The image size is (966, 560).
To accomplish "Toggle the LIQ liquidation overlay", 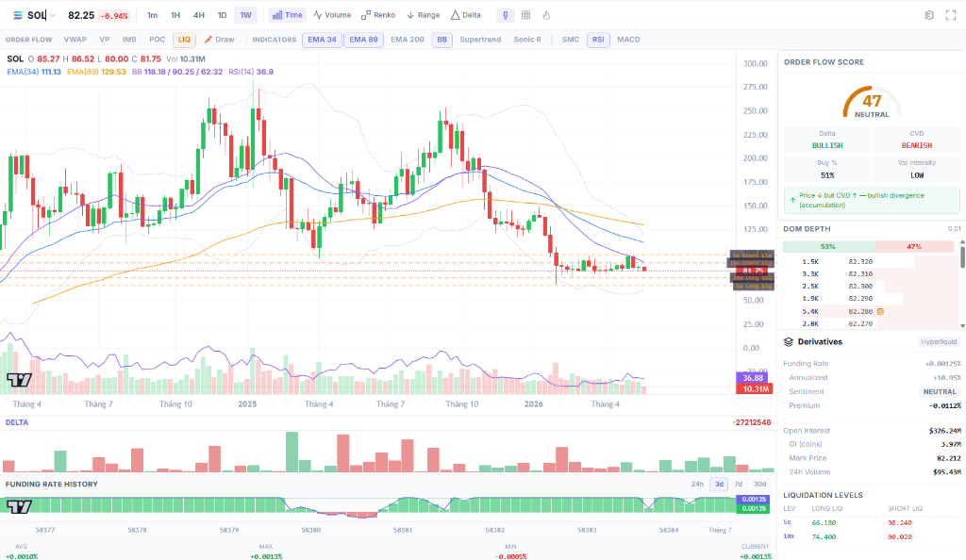I will tap(184, 40).
